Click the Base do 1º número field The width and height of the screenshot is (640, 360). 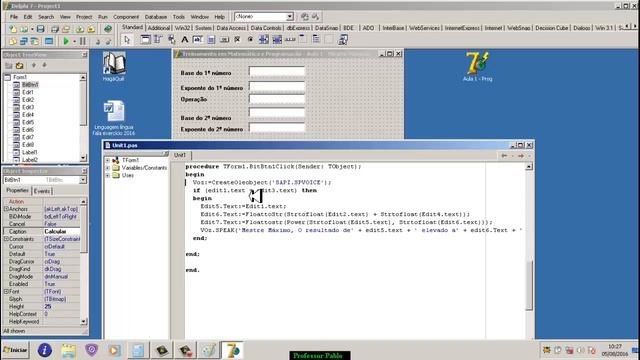[x=277, y=72]
